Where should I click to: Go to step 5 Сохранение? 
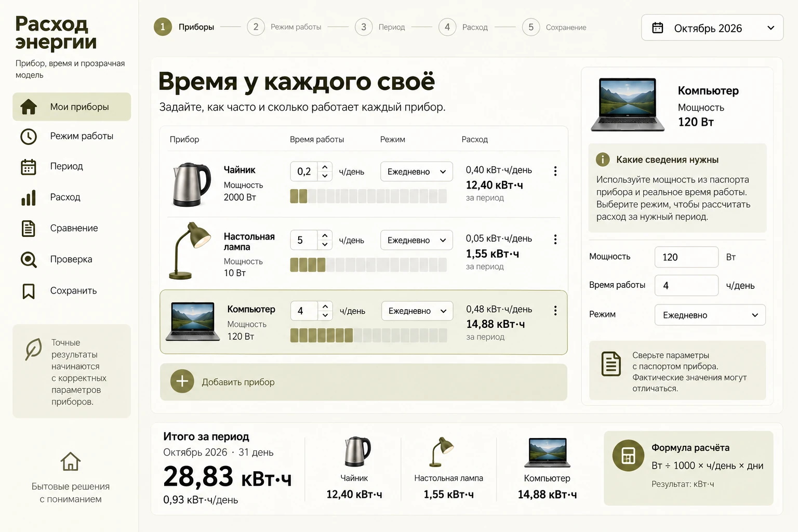(x=554, y=27)
